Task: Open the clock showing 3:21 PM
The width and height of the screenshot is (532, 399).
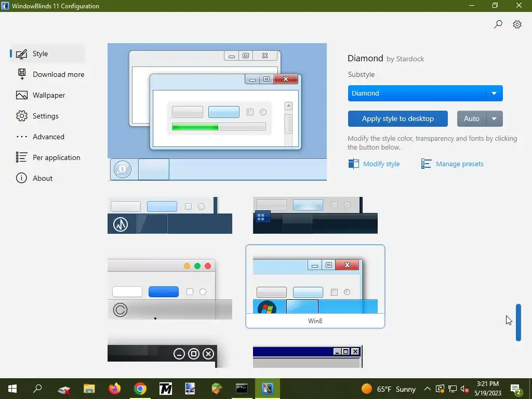Action: click(x=487, y=389)
